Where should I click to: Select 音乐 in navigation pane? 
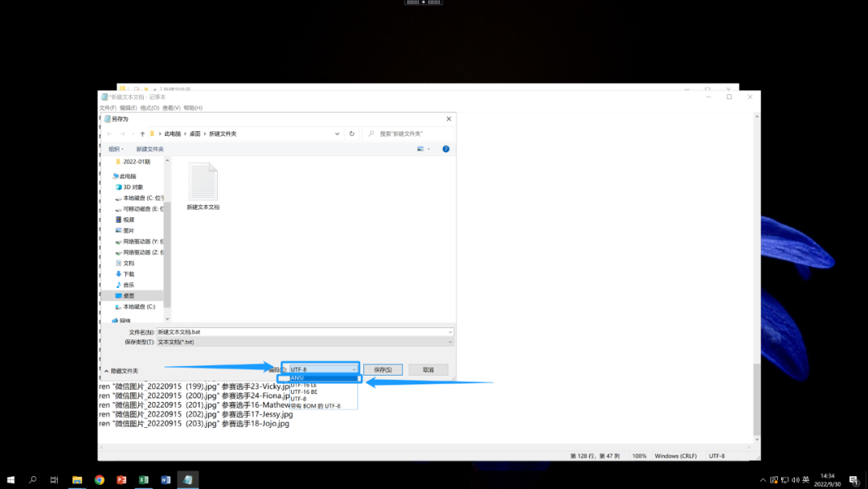tap(129, 285)
